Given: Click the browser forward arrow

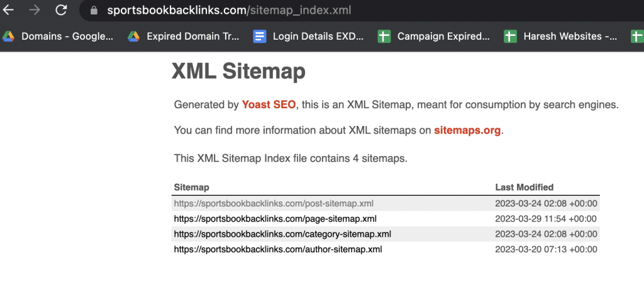Looking at the screenshot, I should (x=35, y=10).
